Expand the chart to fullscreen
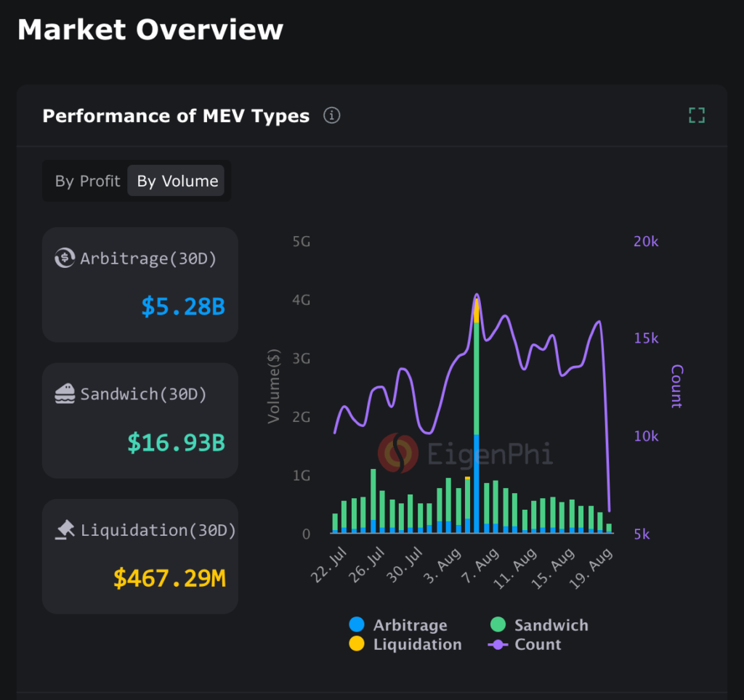 [696, 115]
